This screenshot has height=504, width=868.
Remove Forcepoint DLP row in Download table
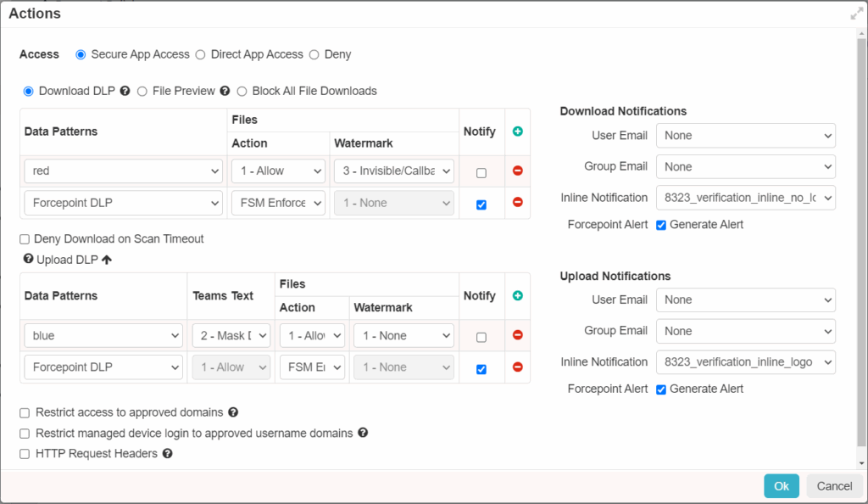[x=517, y=203]
